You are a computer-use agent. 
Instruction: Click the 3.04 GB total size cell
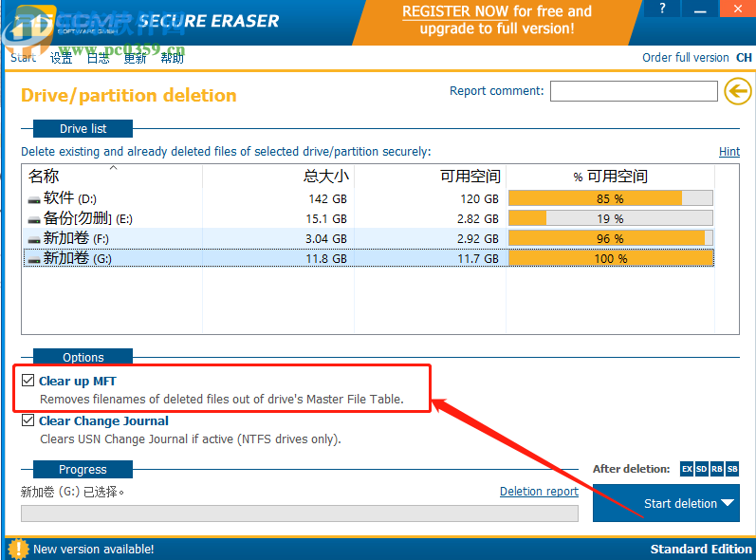coord(326,239)
